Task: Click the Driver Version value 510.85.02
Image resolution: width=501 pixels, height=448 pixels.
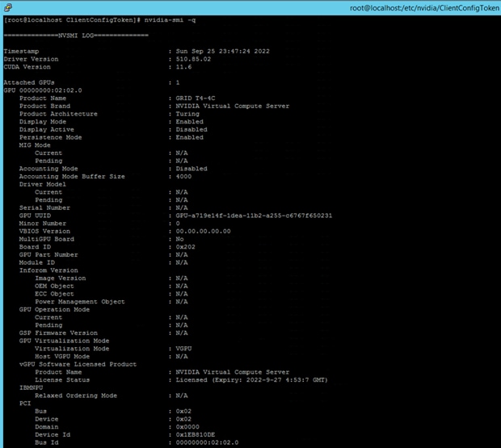Action: coord(193,59)
